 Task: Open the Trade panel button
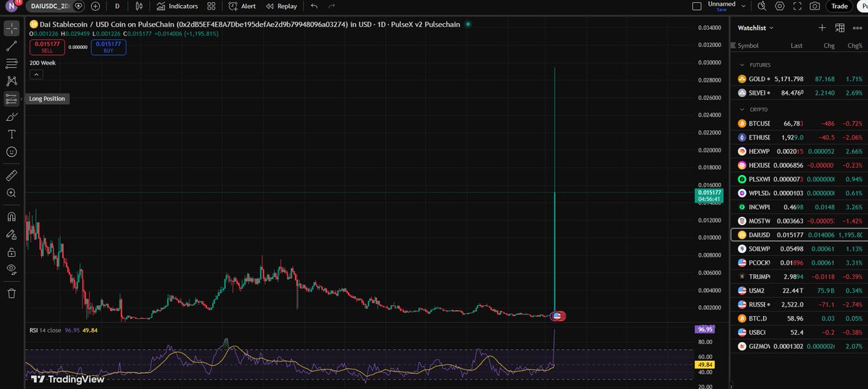tap(840, 6)
